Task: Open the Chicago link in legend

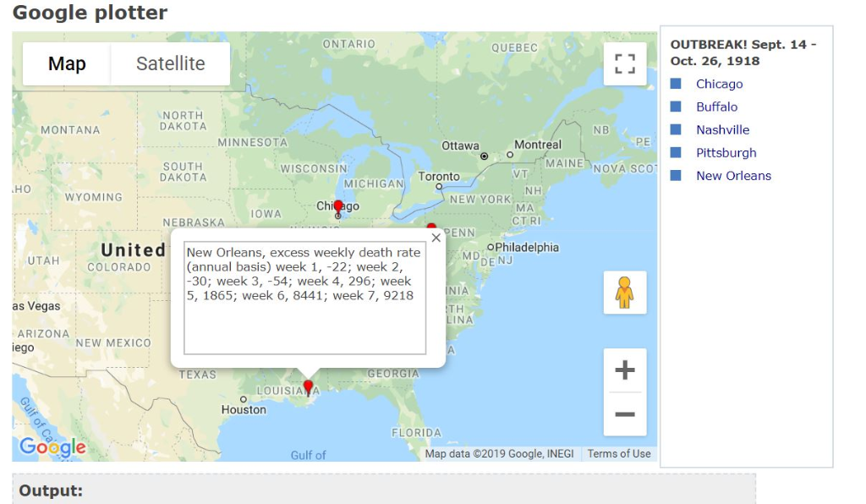Action: [719, 84]
